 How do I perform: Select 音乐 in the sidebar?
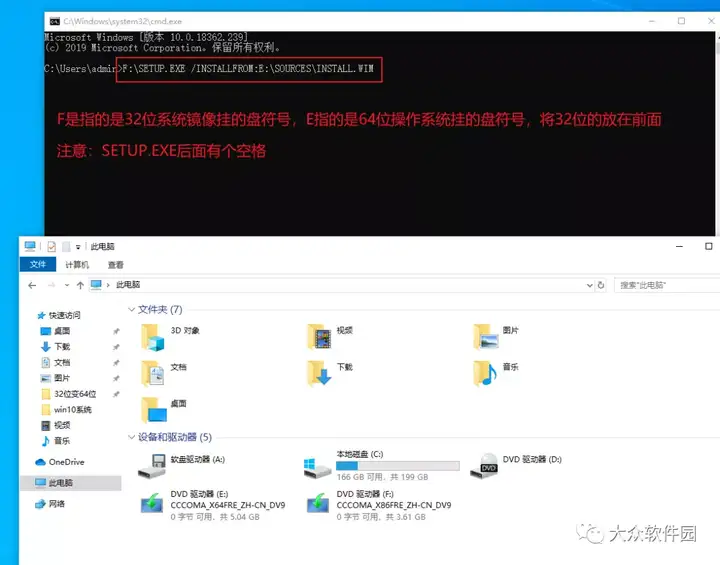[62, 441]
